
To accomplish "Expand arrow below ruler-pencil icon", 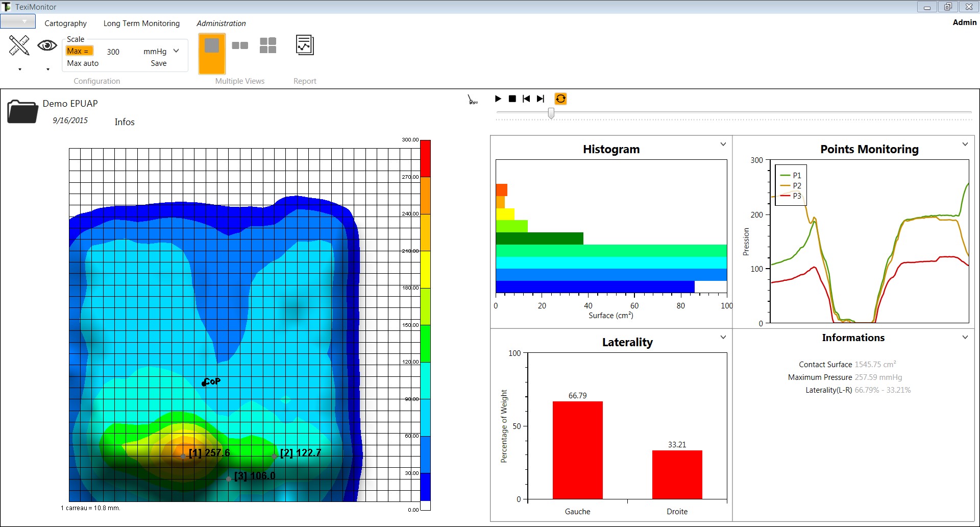I will 20,69.
